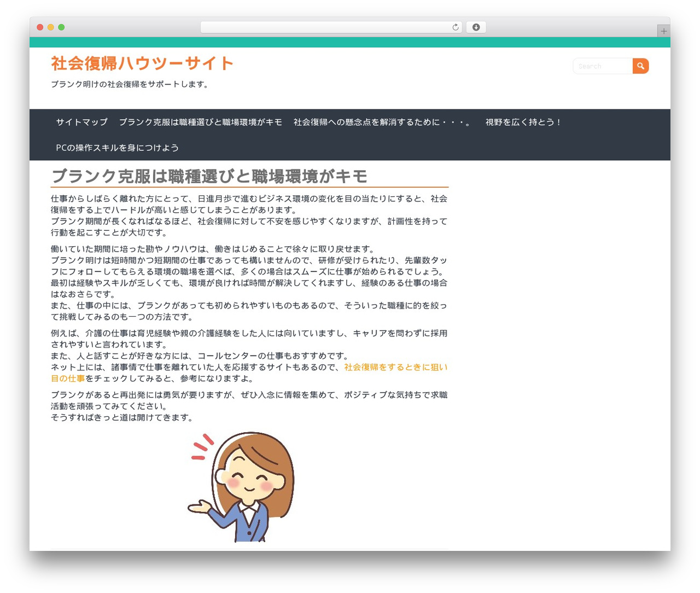Screen dimensions: 700x593
Task: Click the article heading ブランク克服は職種選びと職場環境がキモ
Action: 209,176
